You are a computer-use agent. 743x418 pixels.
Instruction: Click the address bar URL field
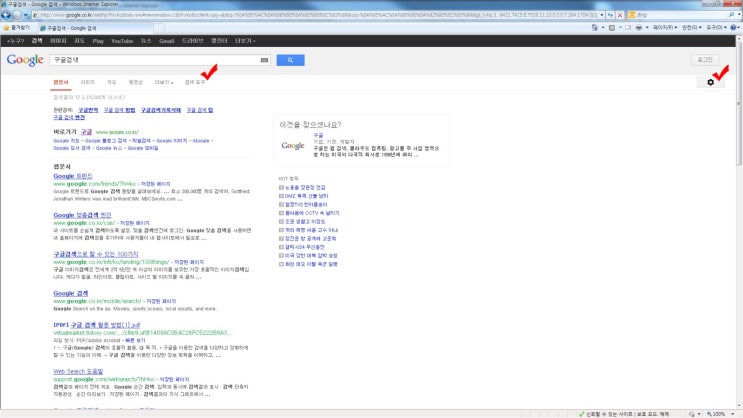tap(315, 15)
